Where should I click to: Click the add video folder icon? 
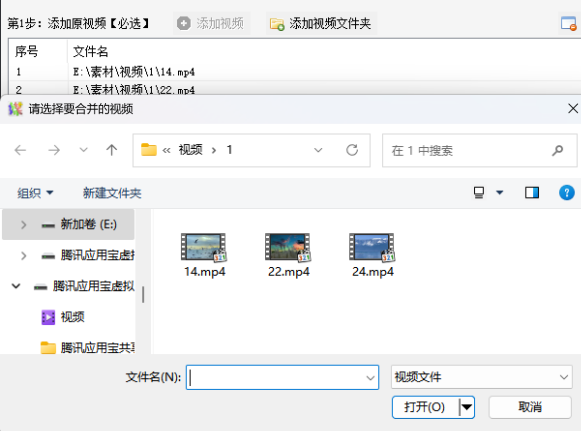(277, 24)
